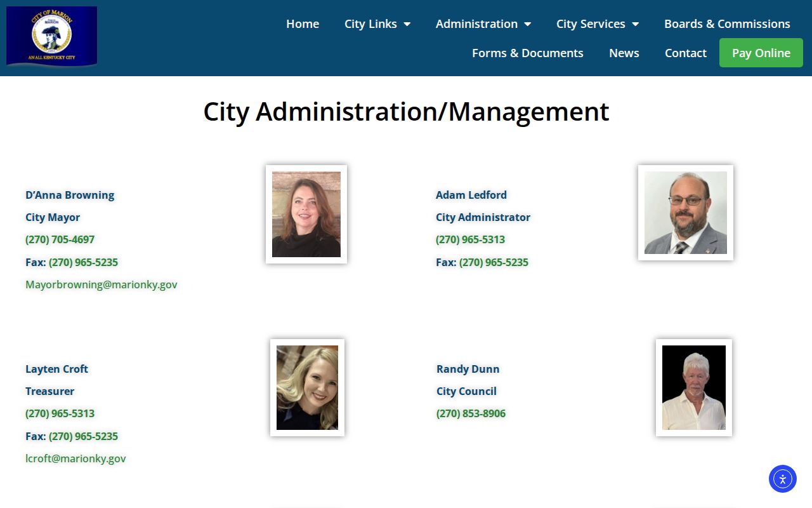
Task: Click Adam Ledford's phone (270) 965-5313
Action: click(470, 239)
